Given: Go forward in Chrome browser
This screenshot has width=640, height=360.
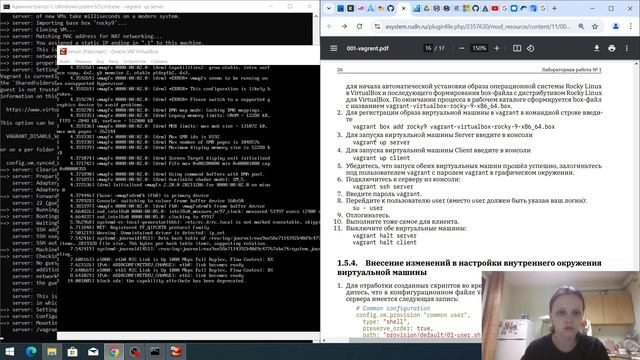Looking at the screenshot, I should (x=344, y=26).
